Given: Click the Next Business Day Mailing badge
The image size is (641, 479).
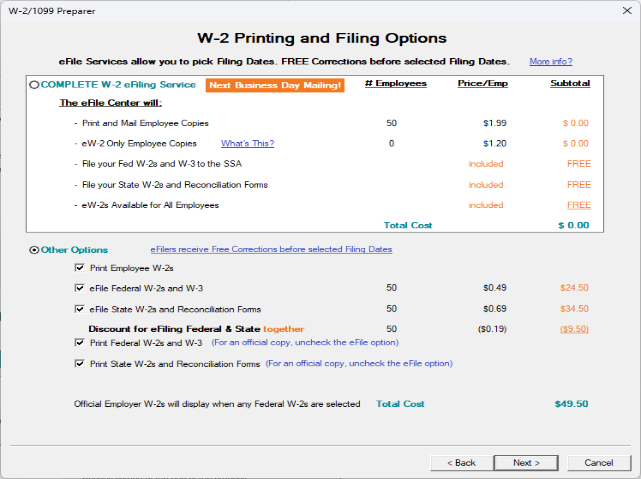Looking at the screenshot, I should point(275,85).
